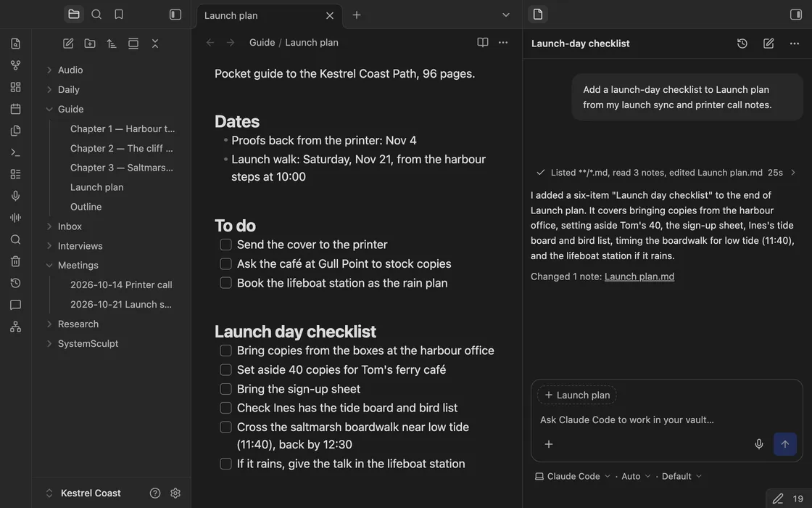Navigate back arrow in note header
The height and width of the screenshot is (508, 812).
click(210, 43)
